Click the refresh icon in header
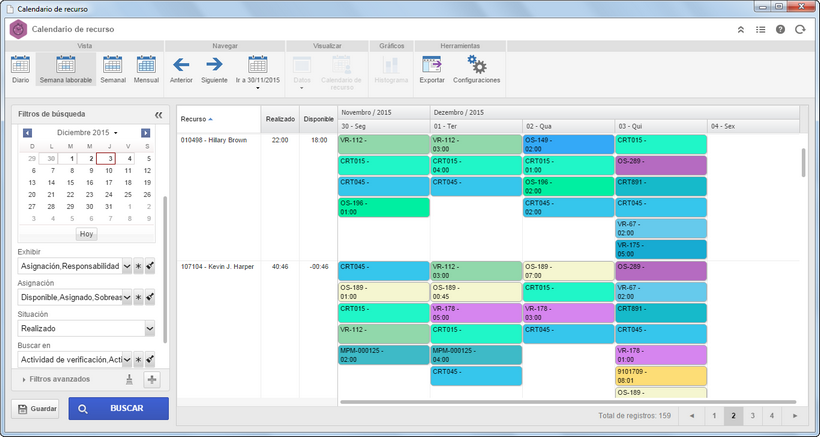The image size is (820, 437). point(800,30)
